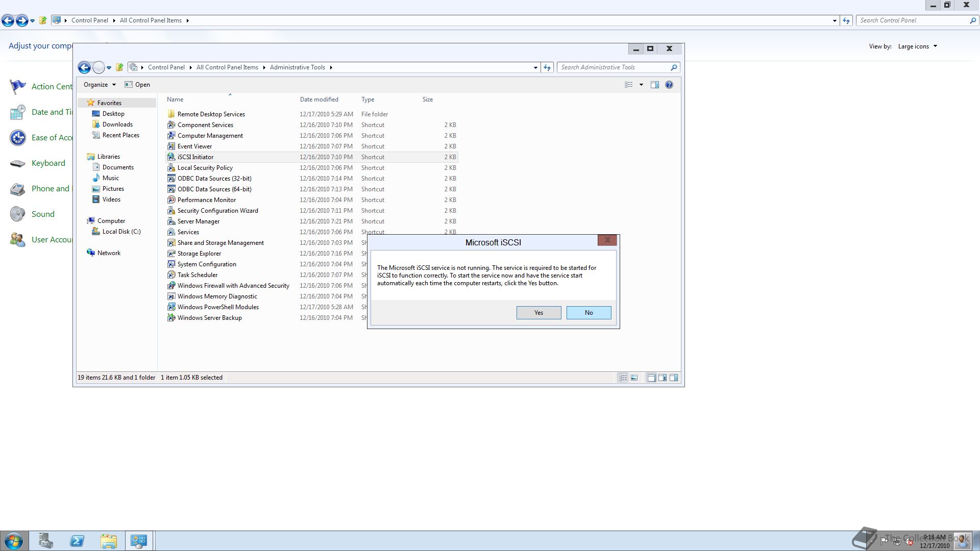Sort by the Date modified column

click(319, 99)
